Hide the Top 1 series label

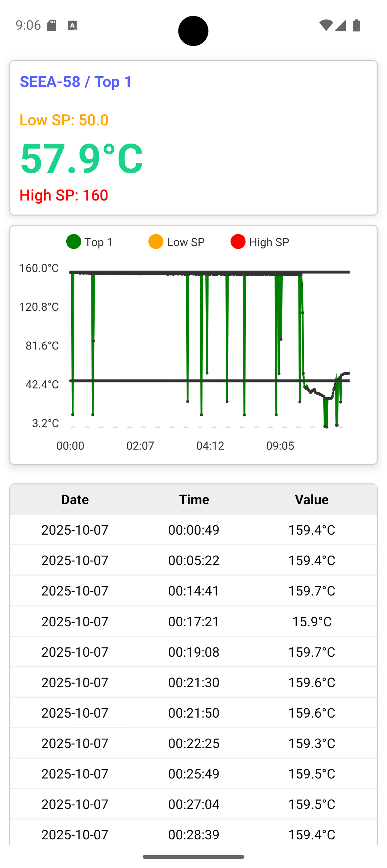point(99,242)
